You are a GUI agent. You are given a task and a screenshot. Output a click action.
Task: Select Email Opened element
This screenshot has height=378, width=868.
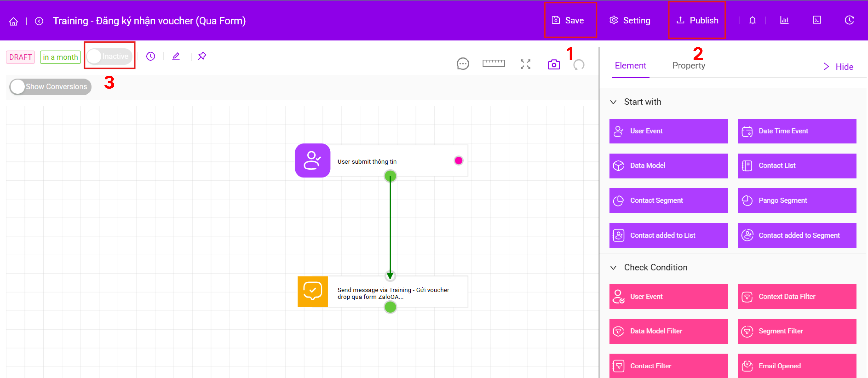pos(797,366)
